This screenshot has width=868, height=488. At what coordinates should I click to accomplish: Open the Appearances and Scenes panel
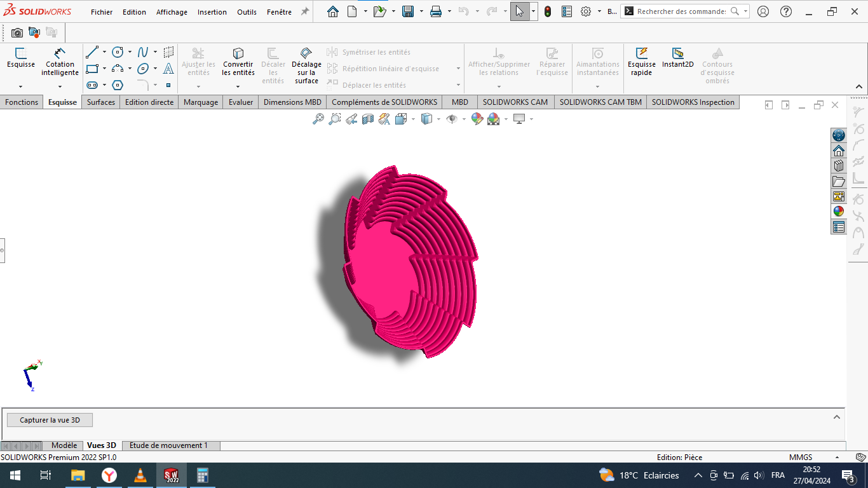coord(839,212)
